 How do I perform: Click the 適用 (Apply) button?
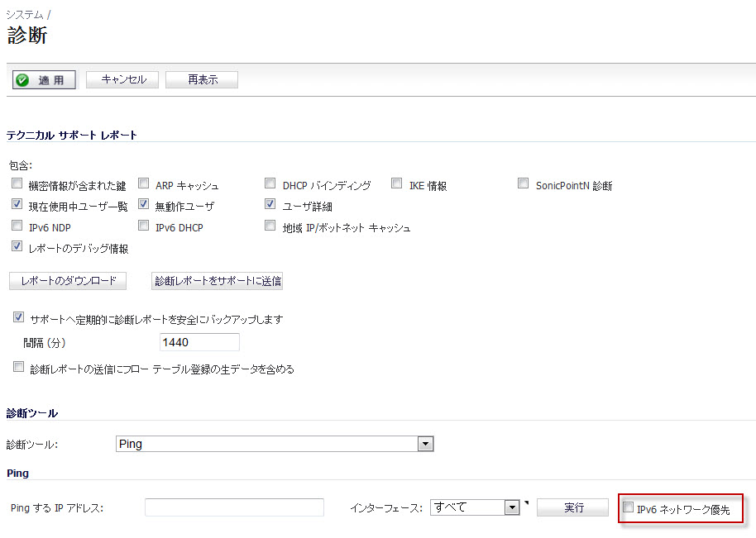pos(44,80)
